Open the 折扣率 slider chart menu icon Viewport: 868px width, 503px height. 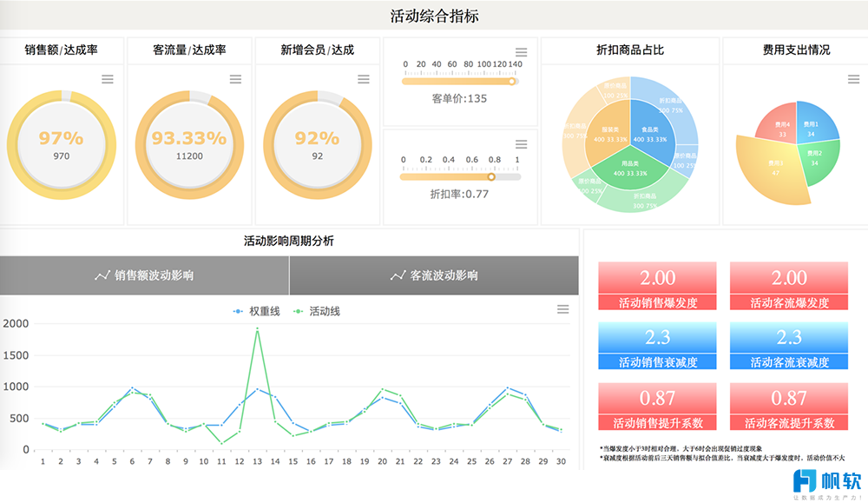(x=521, y=144)
